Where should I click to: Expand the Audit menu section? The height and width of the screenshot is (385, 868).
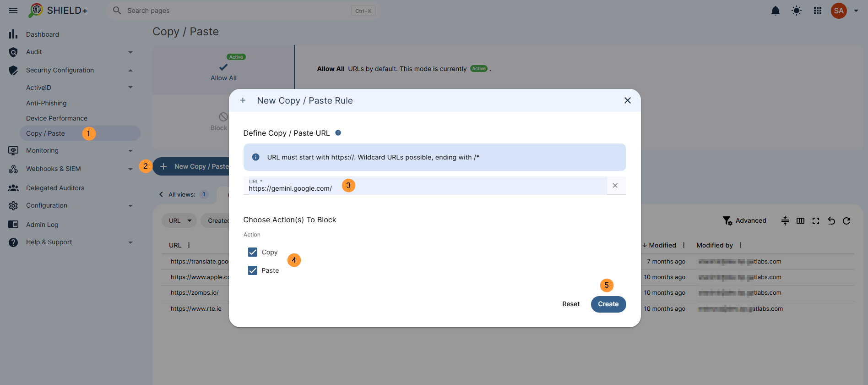click(130, 52)
